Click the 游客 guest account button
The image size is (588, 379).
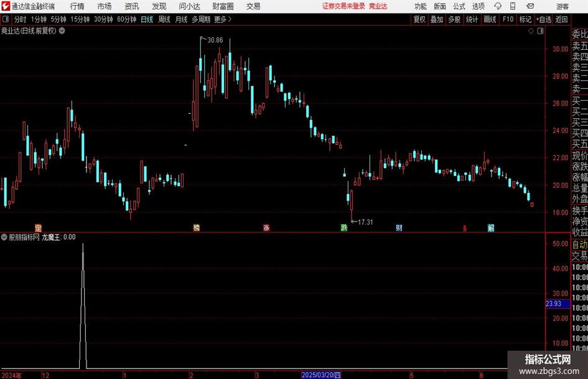click(562, 6)
